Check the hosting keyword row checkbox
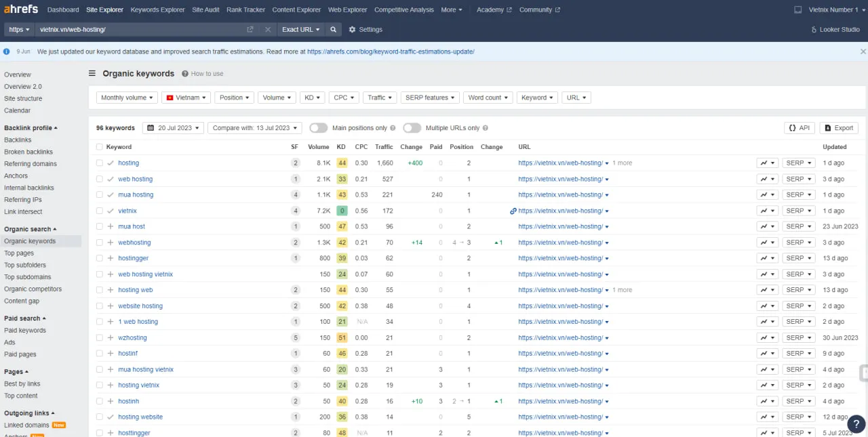 coord(100,163)
